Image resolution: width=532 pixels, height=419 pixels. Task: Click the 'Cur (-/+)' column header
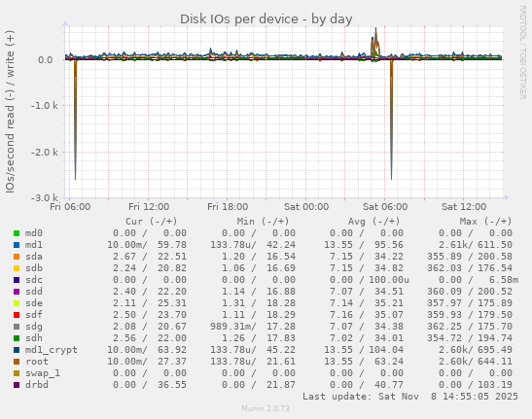coord(152,222)
